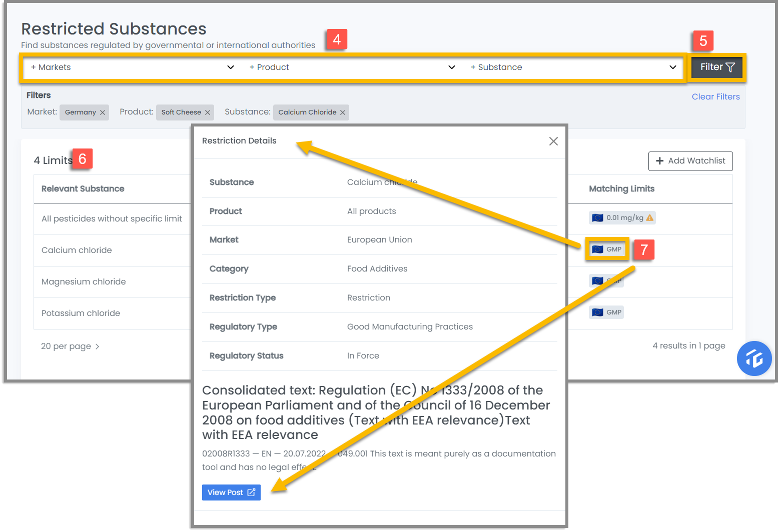Click the Consolidated text regulation title
This screenshot has width=778, height=532.
[x=376, y=412]
